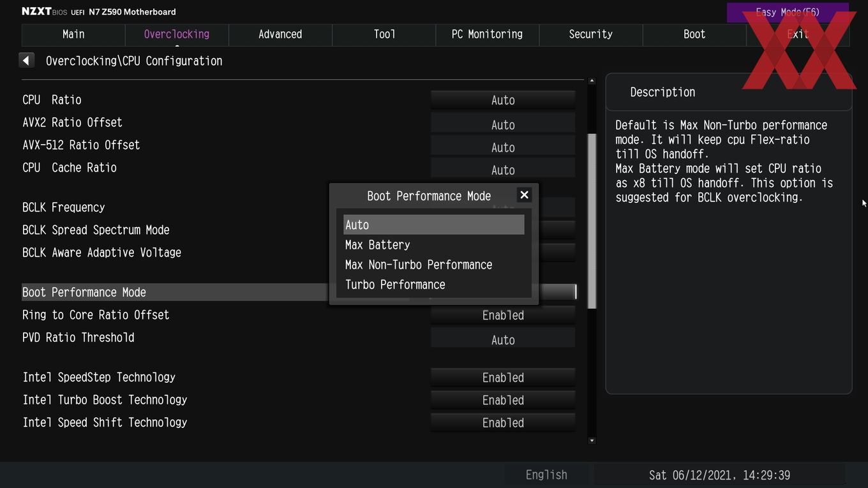Choose Max Battery option
This screenshot has width=868, height=488.
(434, 245)
